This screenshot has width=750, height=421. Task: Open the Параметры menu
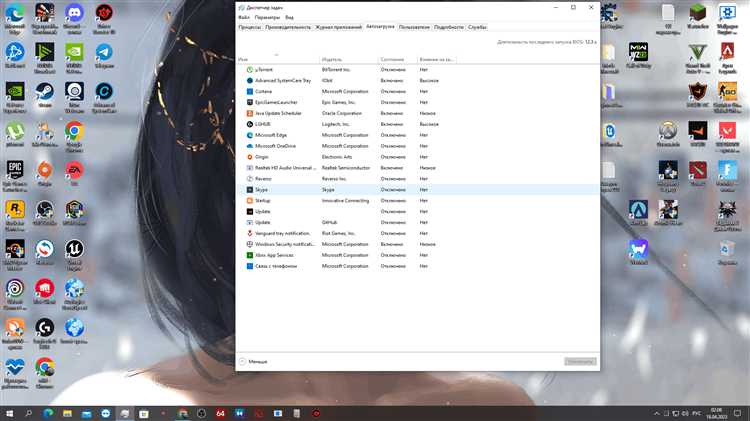click(x=267, y=17)
